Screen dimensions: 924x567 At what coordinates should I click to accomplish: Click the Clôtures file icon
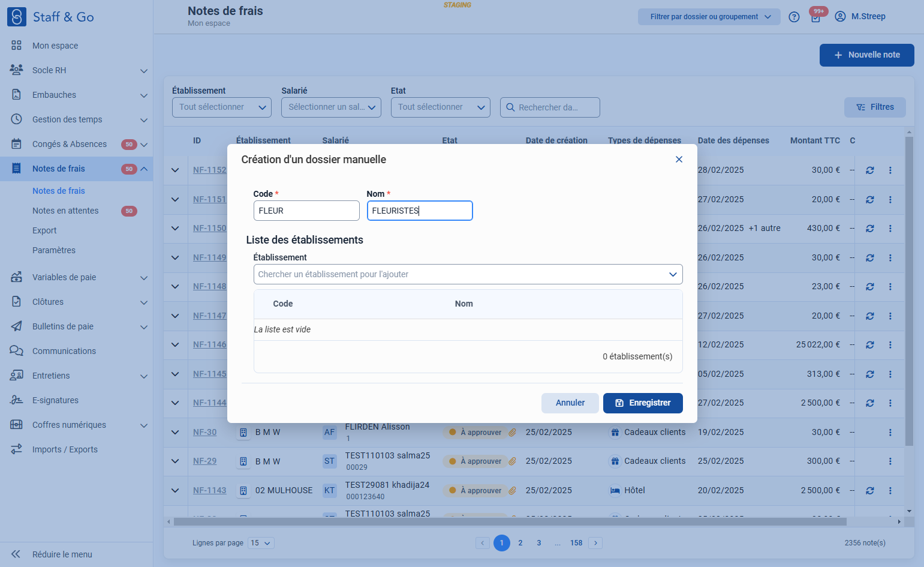(x=16, y=302)
